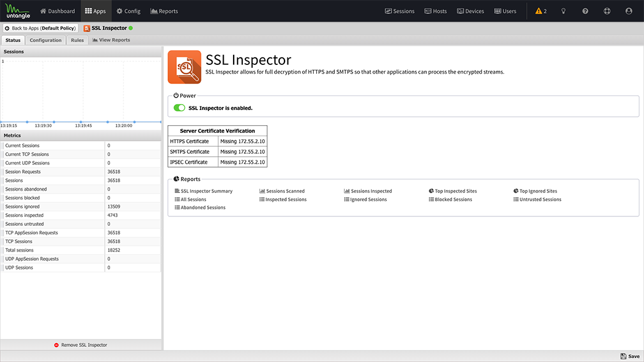Open the Users page
644x362 pixels.
(505, 11)
